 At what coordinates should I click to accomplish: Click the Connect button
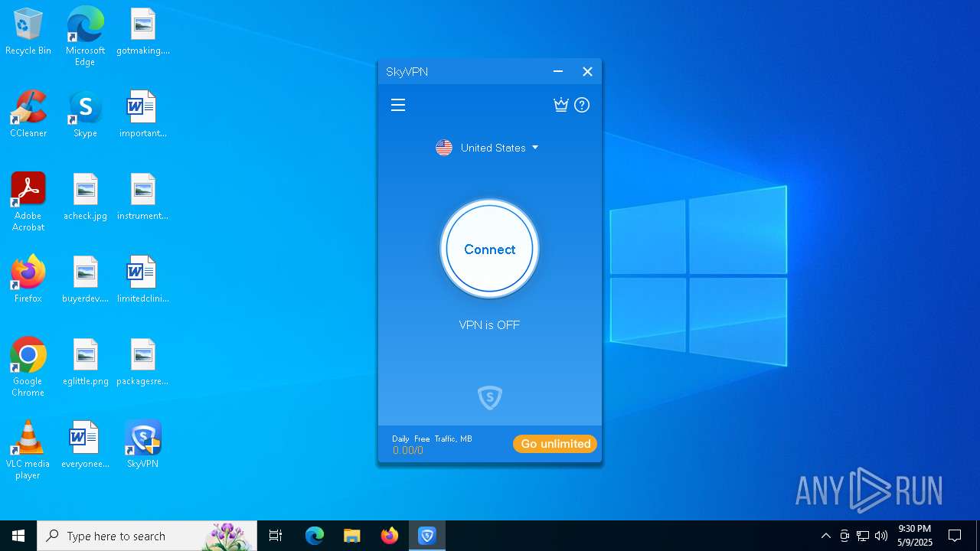pos(490,249)
